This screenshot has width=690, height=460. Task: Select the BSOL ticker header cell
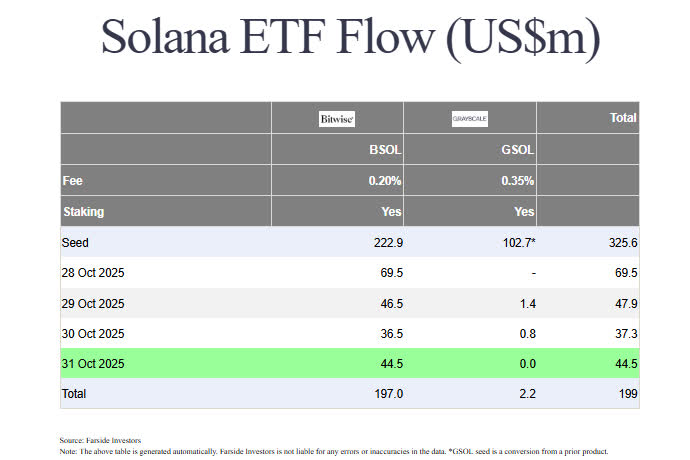point(385,150)
